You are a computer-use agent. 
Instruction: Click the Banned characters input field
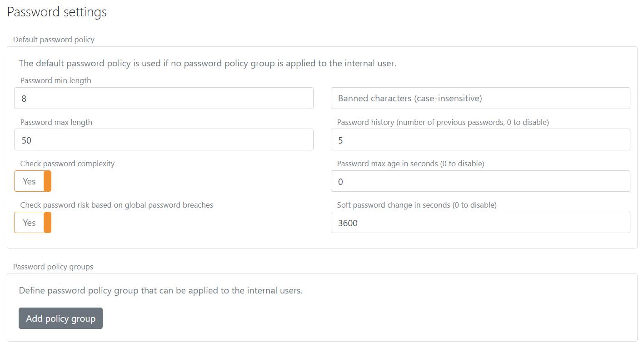[480, 98]
